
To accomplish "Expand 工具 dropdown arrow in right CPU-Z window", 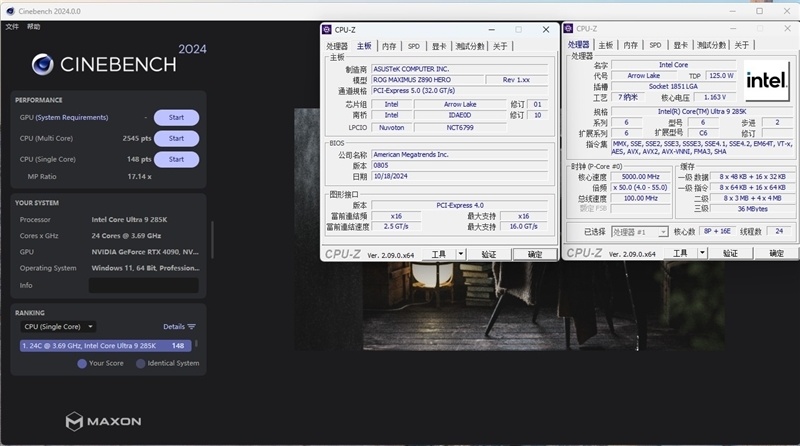I will (x=703, y=253).
